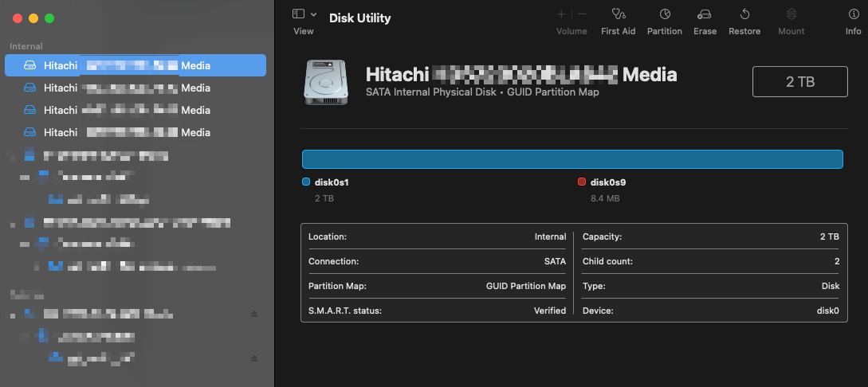Click the Partition Map: label

tap(338, 286)
